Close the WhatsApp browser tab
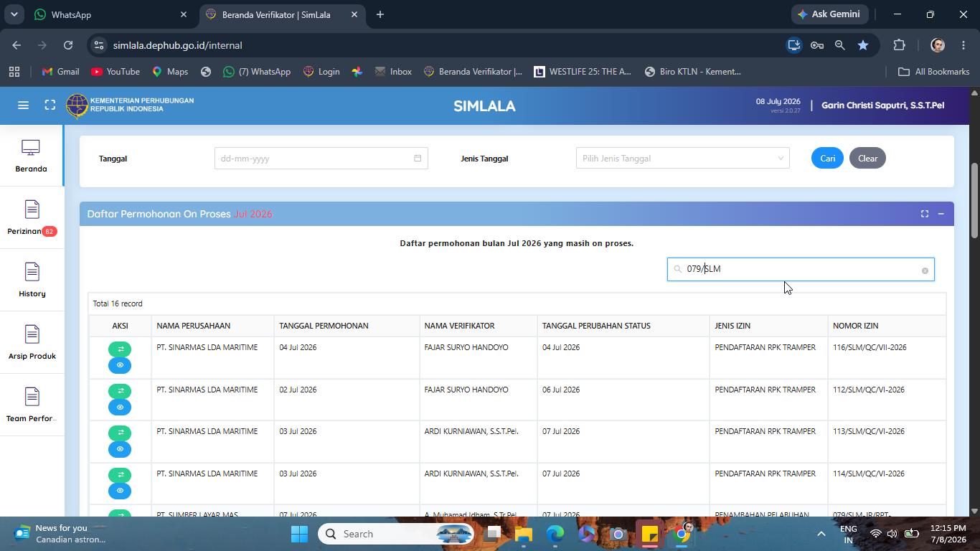The image size is (980, 551). pos(184,14)
